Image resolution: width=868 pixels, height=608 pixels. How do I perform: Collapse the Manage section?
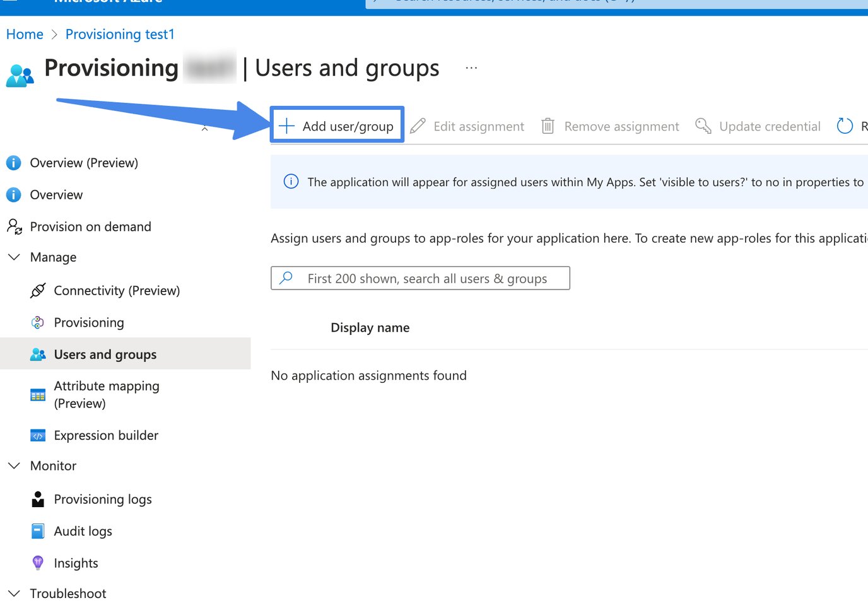[14, 257]
